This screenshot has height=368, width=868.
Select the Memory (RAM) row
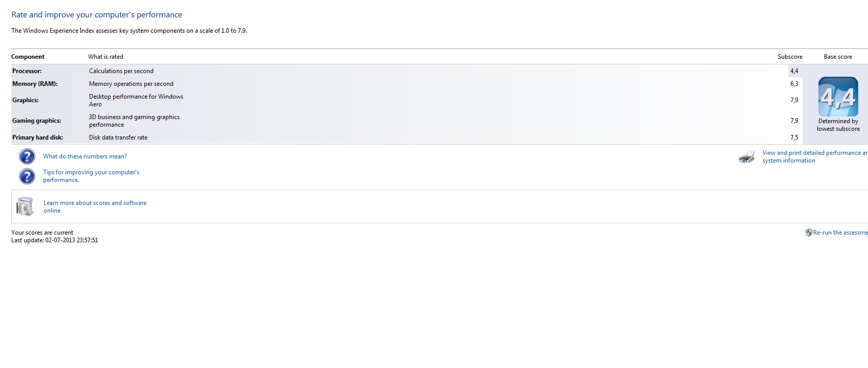407,84
